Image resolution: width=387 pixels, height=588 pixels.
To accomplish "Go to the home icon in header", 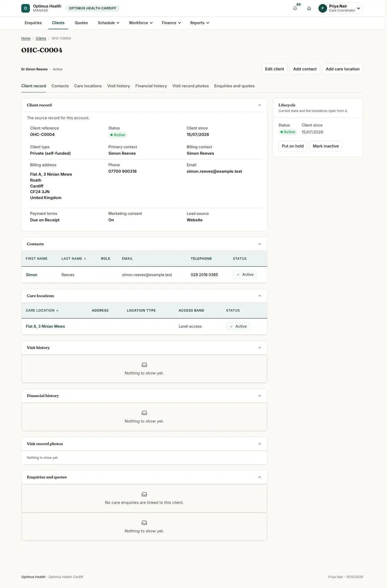I will point(309,8).
